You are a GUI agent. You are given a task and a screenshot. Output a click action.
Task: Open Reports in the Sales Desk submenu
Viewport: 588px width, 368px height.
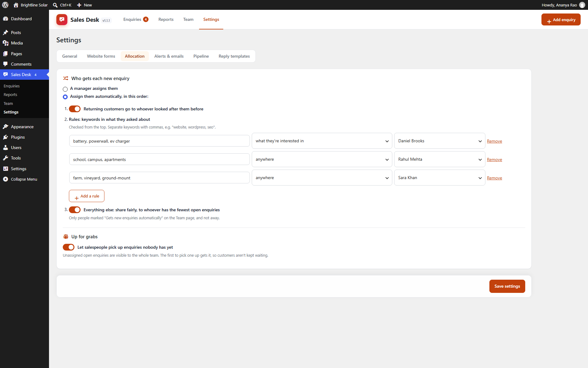pos(10,95)
